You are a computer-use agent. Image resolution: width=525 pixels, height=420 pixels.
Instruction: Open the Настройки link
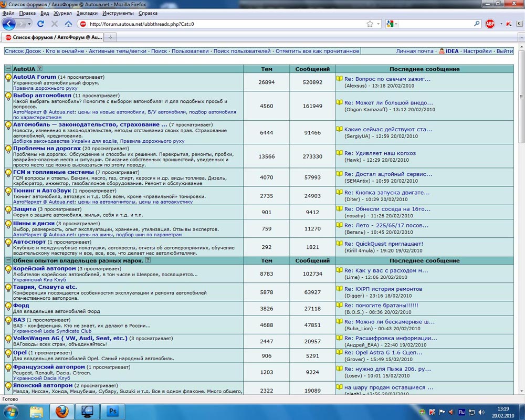[477, 51]
